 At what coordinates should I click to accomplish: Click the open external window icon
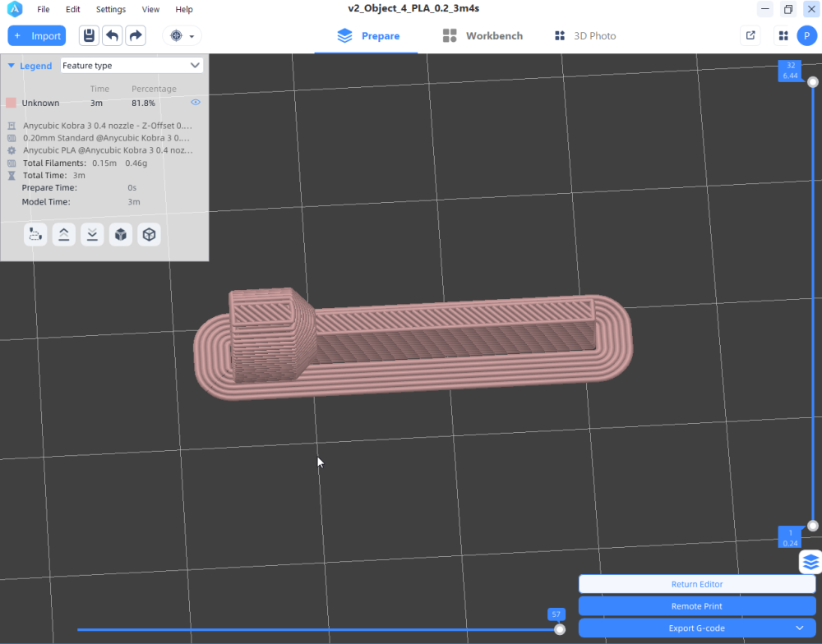pyautogui.click(x=750, y=35)
